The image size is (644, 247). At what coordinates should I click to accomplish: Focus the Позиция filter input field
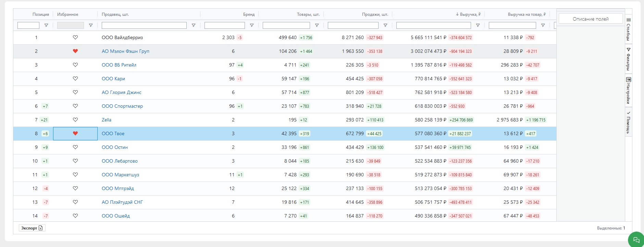tap(28, 25)
